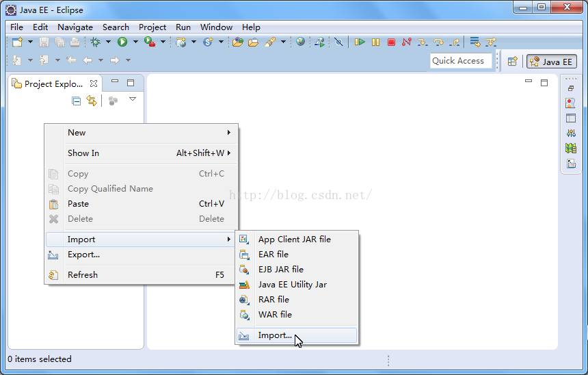
Task: Click Collapse All in Project Explorer
Action: 76,101
